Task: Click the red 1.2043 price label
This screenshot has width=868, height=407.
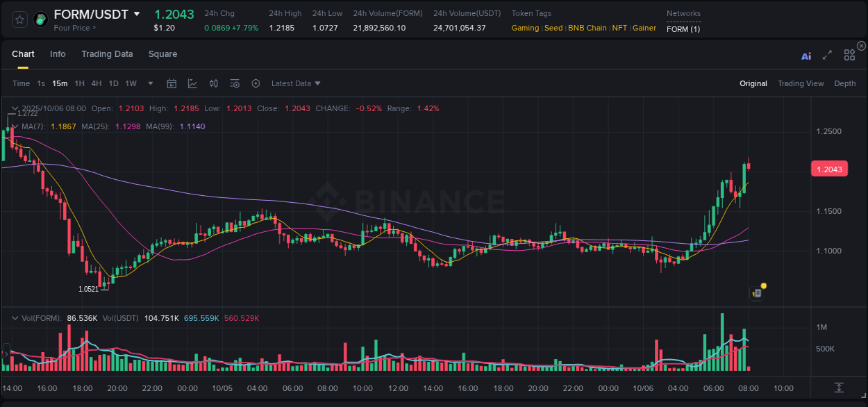Action: point(829,169)
